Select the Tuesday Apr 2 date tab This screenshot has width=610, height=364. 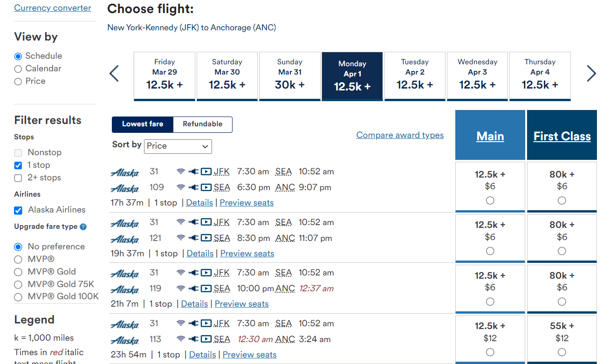pos(415,76)
